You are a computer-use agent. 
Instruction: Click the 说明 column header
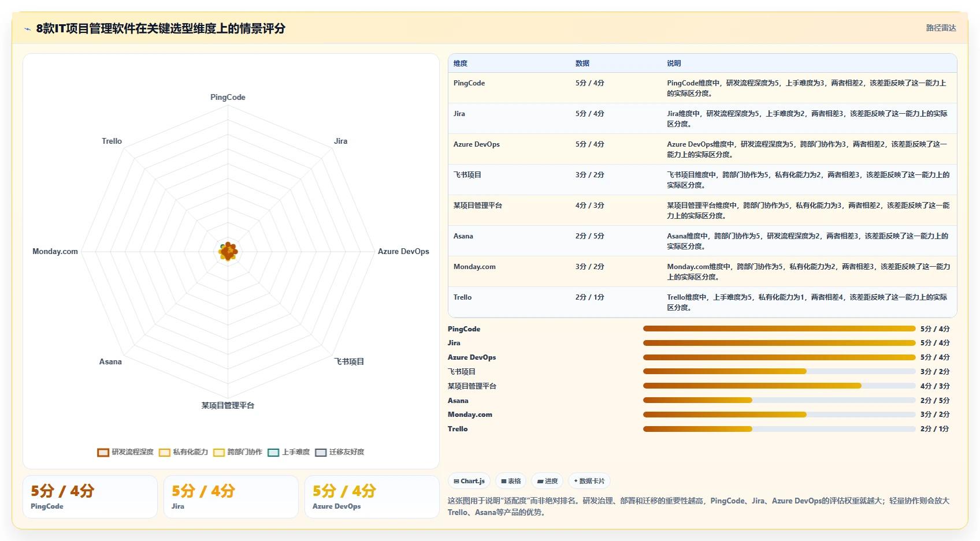click(674, 64)
